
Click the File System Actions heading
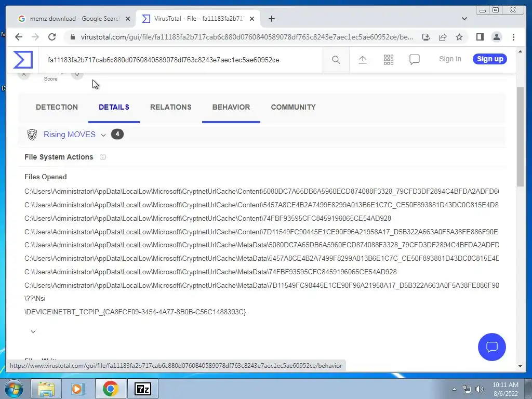[59, 157]
